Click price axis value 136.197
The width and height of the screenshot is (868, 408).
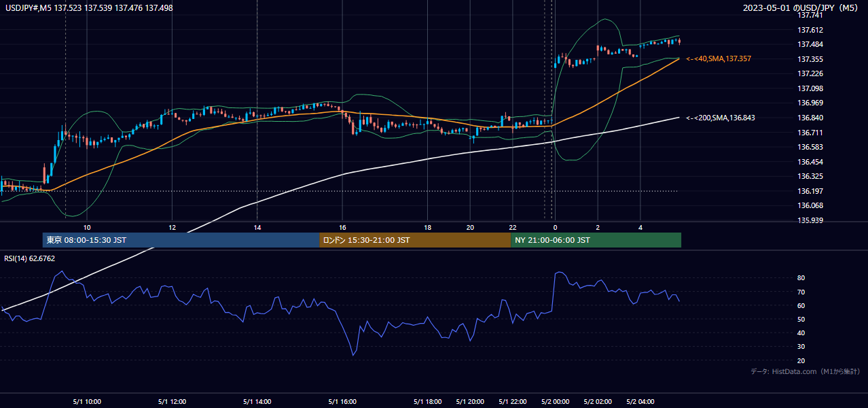point(810,191)
